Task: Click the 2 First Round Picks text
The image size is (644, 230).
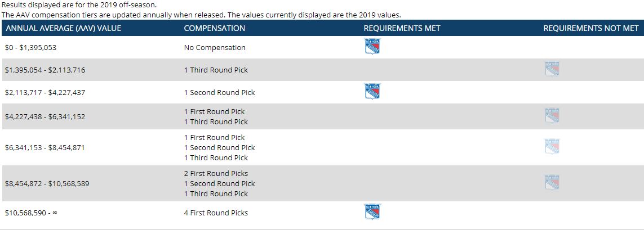Action: click(x=216, y=174)
